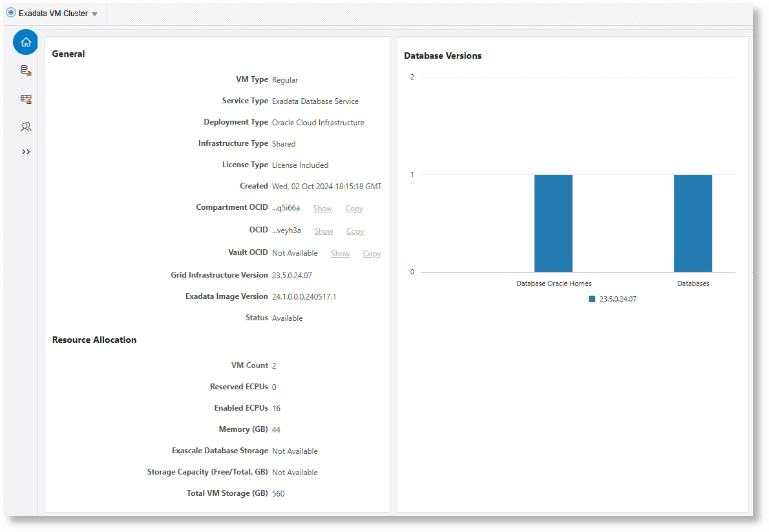This screenshot has width=769, height=532.
Task: Show the Compartment OCID value
Action: click(x=322, y=208)
